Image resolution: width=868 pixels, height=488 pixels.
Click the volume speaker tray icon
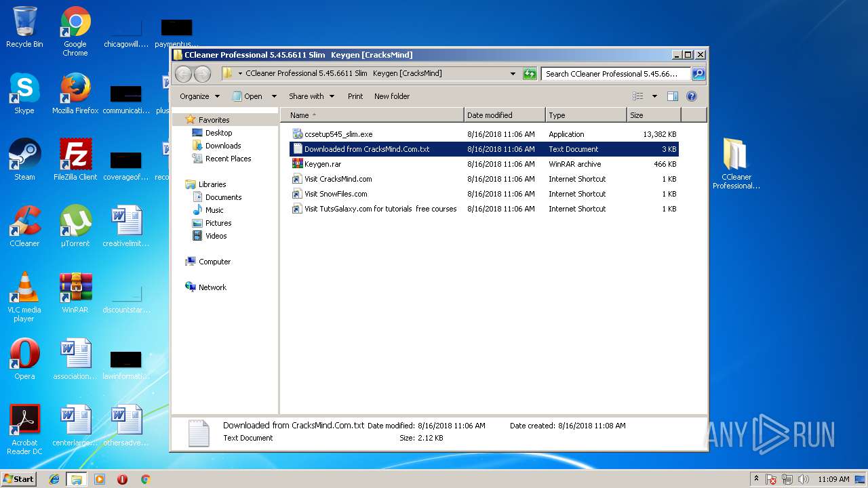coord(804,479)
